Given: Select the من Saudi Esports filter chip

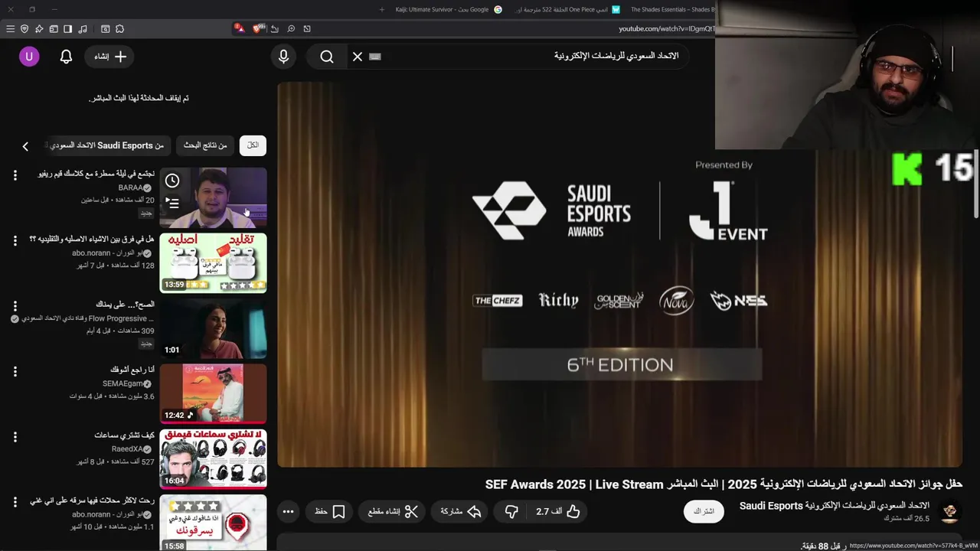Looking at the screenshot, I should click(x=107, y=145).
